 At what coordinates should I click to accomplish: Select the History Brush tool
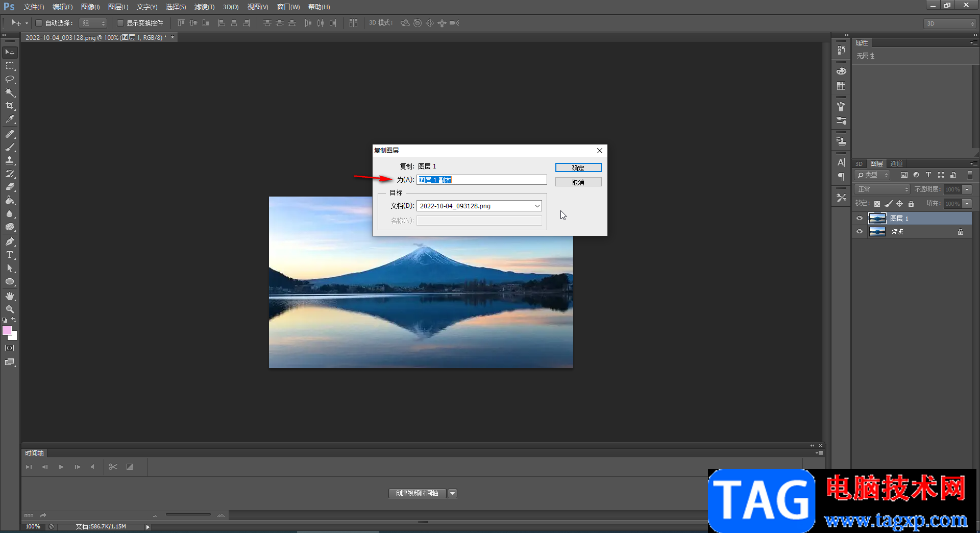(10, 174)
